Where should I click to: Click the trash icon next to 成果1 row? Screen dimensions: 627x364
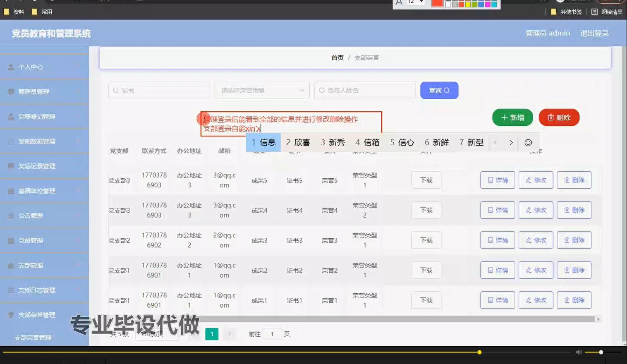click(x=566, y=300)
